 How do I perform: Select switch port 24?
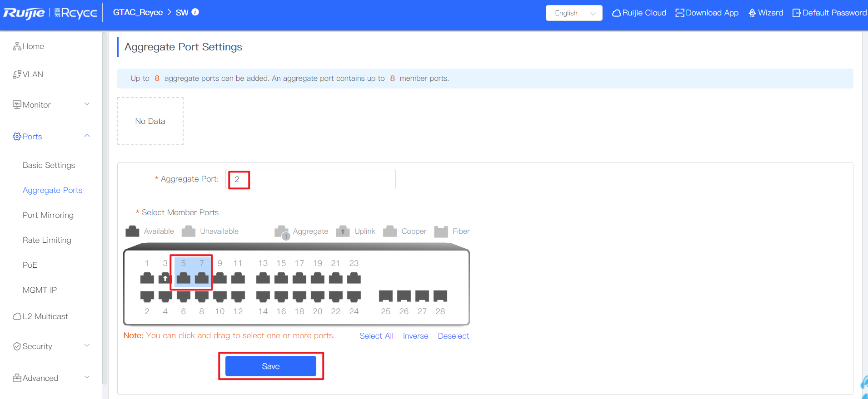coord(354,296)
